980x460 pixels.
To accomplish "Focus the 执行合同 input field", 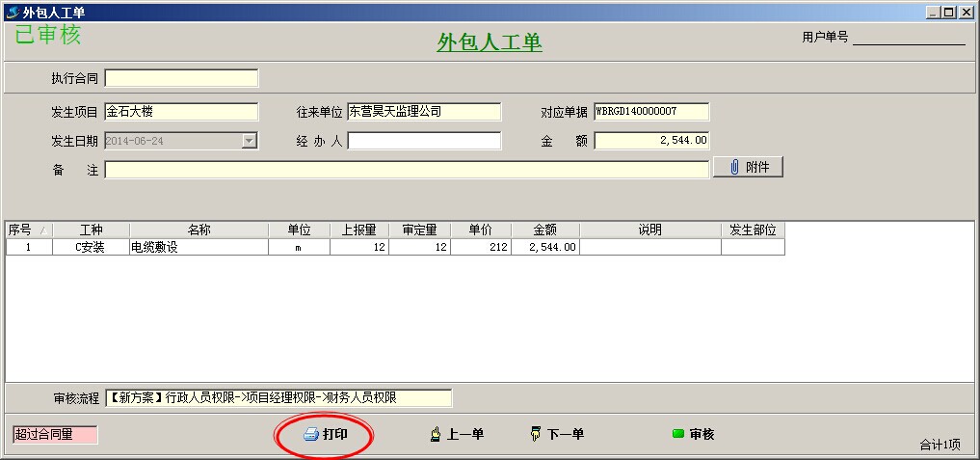I will 181,78.
